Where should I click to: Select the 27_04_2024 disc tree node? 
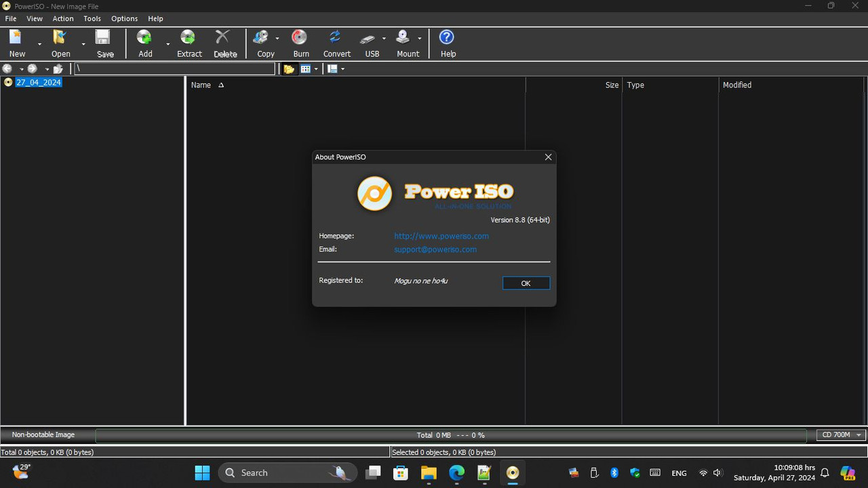[39, 82]
